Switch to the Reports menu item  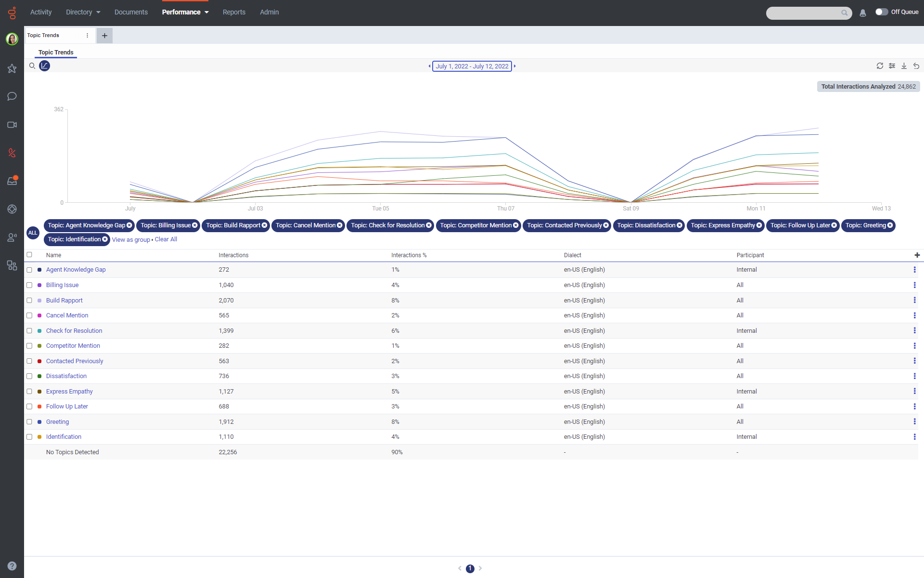[234, 12]
